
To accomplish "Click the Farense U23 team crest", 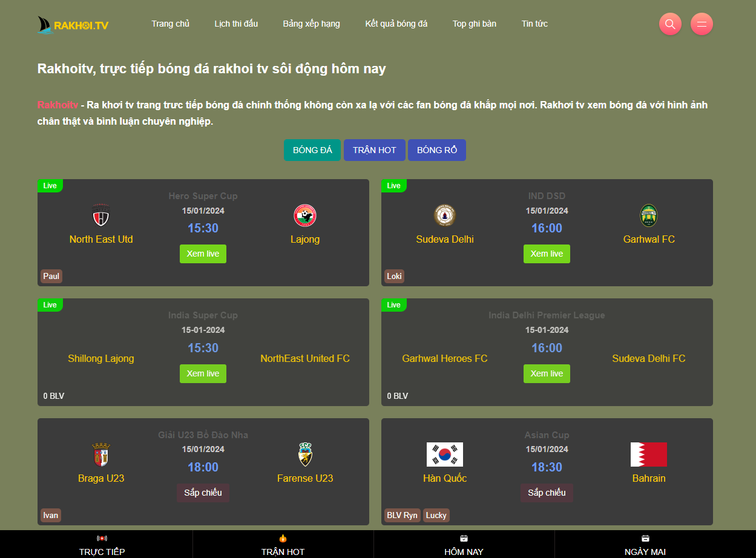I will (x=305, y=455).
